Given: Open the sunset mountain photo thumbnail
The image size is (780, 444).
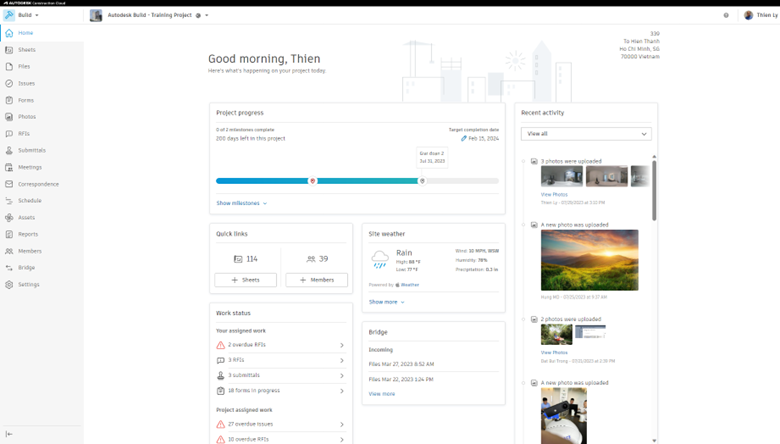Looking at the screenshot, I should [x=589, y=260].
